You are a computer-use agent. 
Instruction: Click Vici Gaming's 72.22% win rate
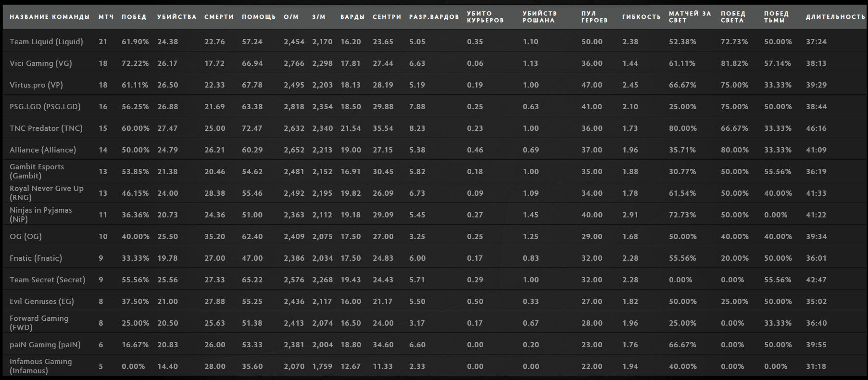(135, 63)
